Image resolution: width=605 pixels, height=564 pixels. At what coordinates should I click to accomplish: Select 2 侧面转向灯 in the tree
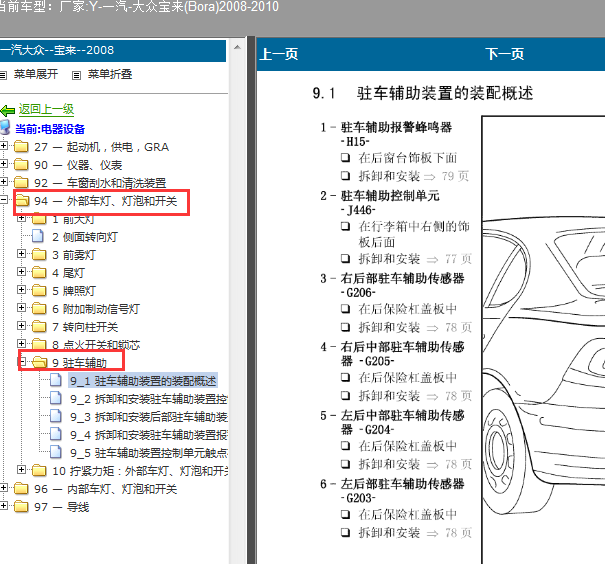(x=85, y=237)
